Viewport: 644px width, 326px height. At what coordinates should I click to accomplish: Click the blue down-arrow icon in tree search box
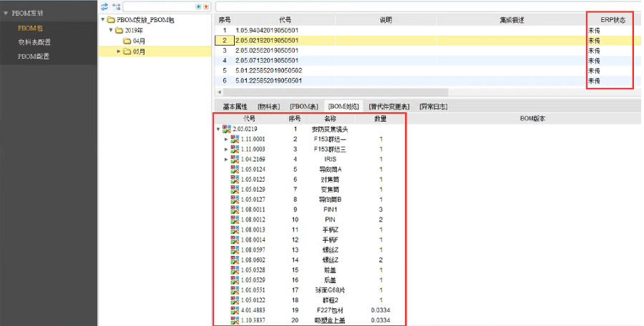coord(198,6)
